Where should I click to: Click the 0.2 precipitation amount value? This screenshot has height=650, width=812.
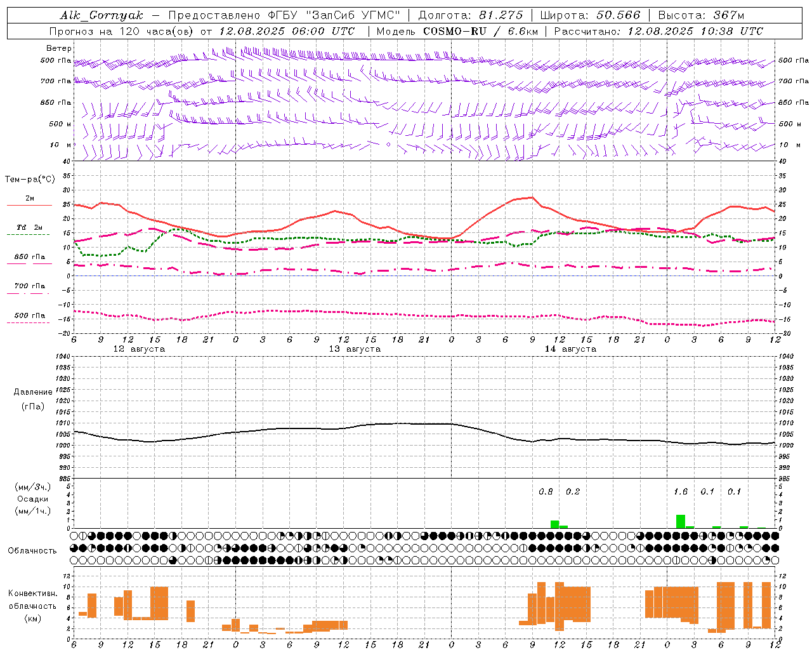click(573, 492)
